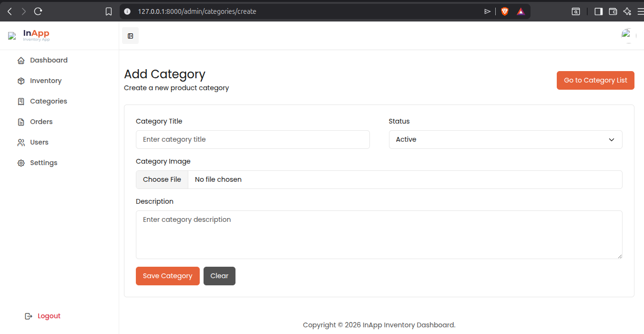Viewport: 644px width, 334px height.
Task: Click the 'Category Image' label
Action: [163, 161]
